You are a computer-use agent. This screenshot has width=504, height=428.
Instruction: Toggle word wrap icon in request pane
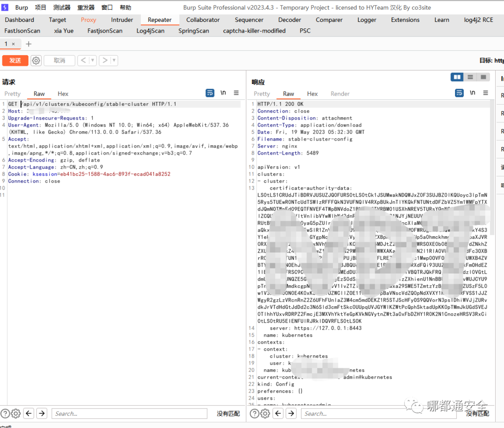[210, 93]
